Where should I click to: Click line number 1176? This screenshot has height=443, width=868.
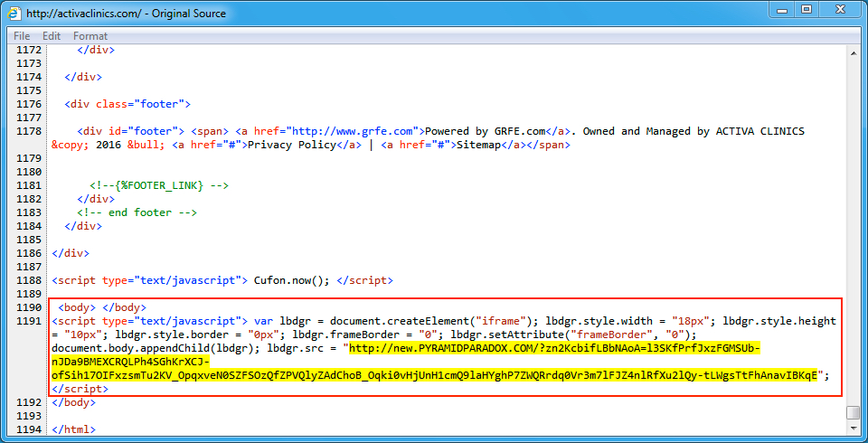(28, 104)
